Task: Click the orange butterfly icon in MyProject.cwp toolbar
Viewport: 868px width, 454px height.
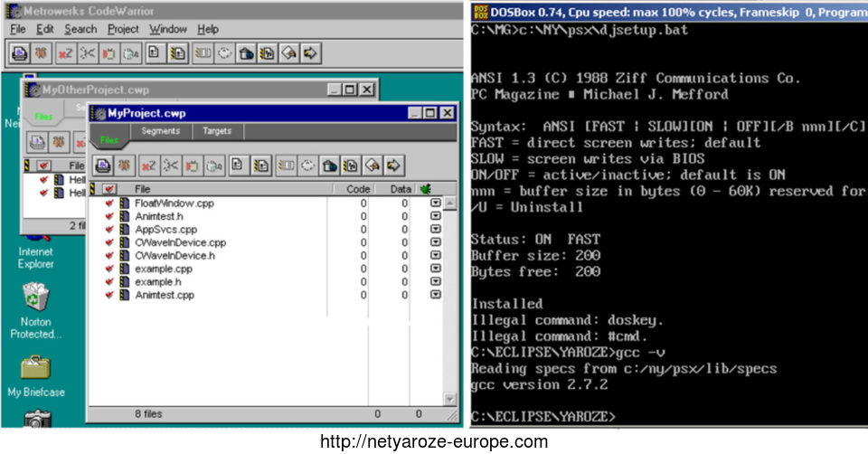Action: click(125, 166)
